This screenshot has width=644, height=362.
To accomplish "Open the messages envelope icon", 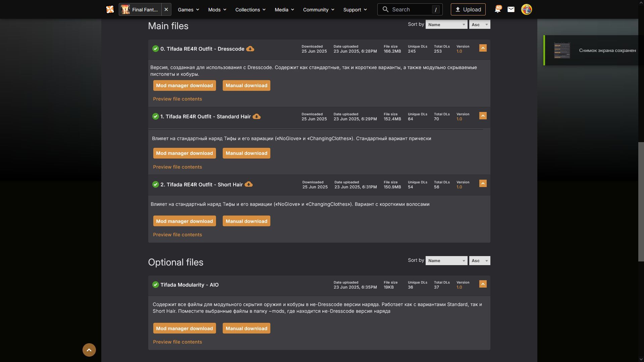I will click(511, 9).
